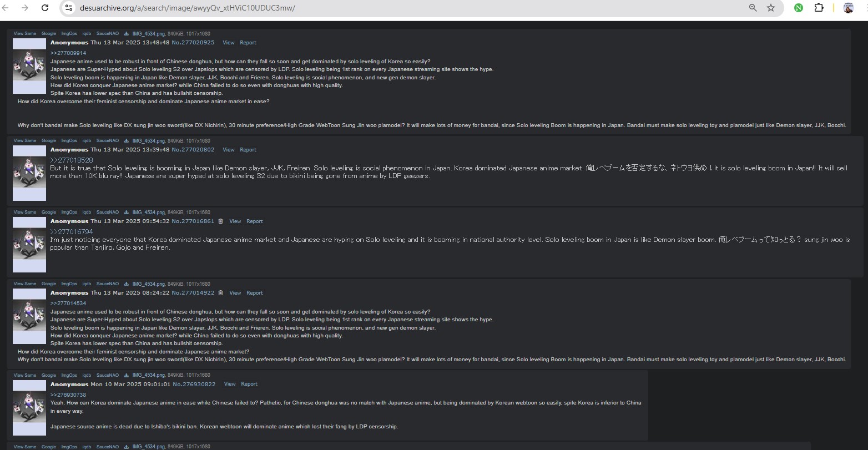Open the browser profile avatar
Image resolution: width=868 pixels, height=450 pixels.
[x=848, y=8]
